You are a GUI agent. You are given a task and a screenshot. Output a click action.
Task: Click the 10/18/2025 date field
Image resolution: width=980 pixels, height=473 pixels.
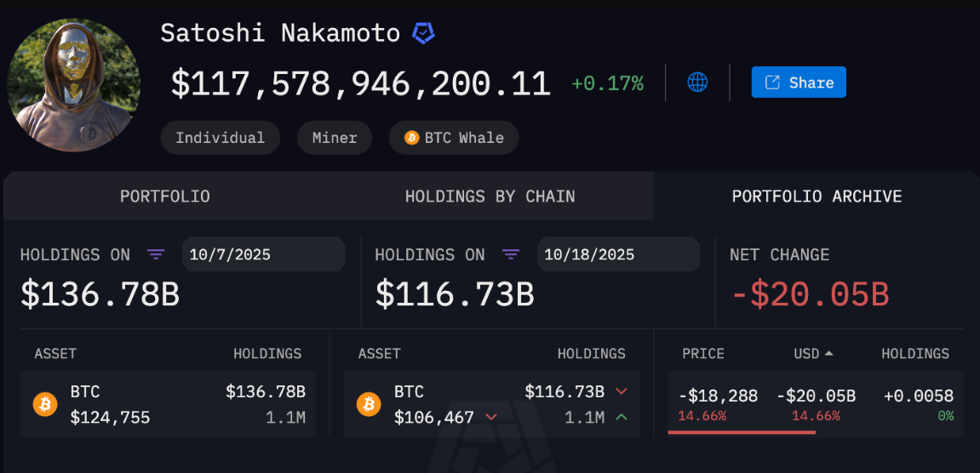point(617,254)
